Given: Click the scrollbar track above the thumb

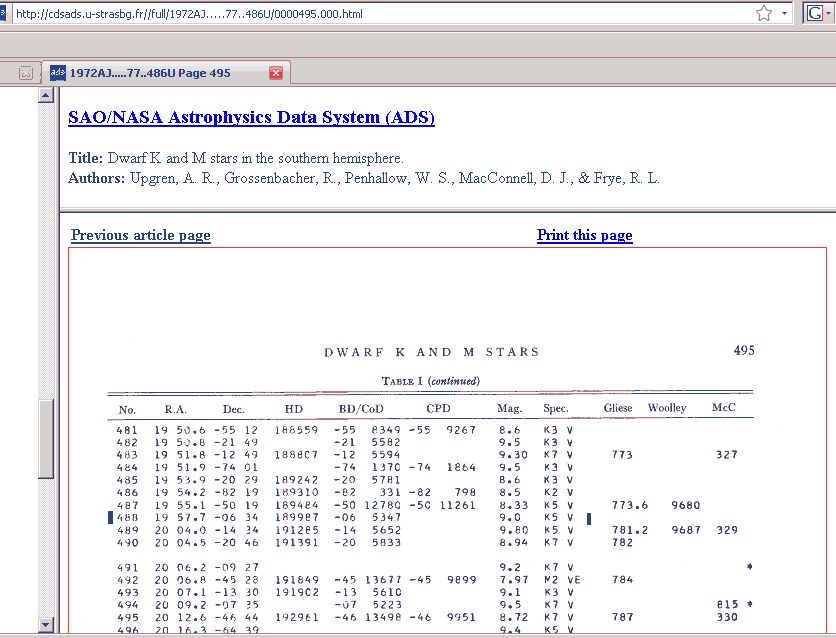Looking at the screenshot, I should click(x=45, y=250).
